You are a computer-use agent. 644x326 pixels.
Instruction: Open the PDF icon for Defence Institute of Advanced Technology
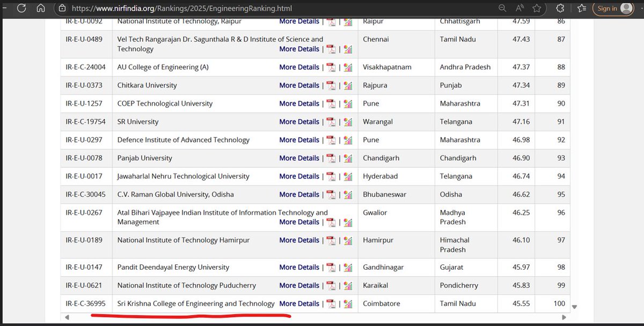[x=331, y=140]
